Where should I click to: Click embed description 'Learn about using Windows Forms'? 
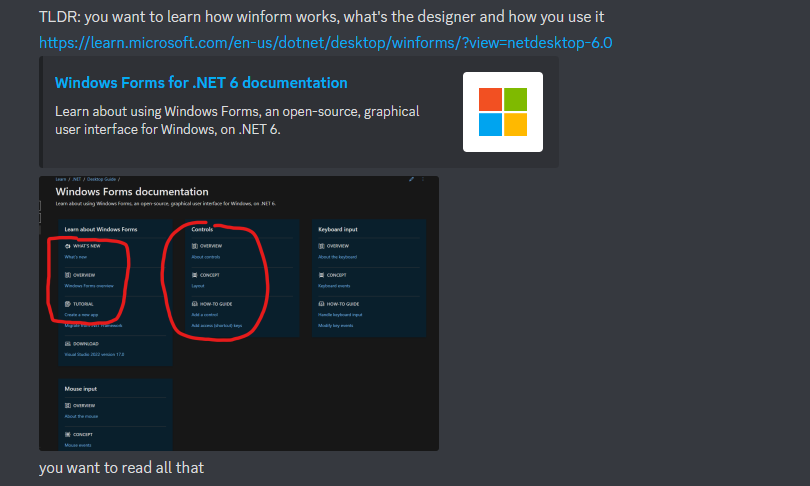[x=237, y=120]
